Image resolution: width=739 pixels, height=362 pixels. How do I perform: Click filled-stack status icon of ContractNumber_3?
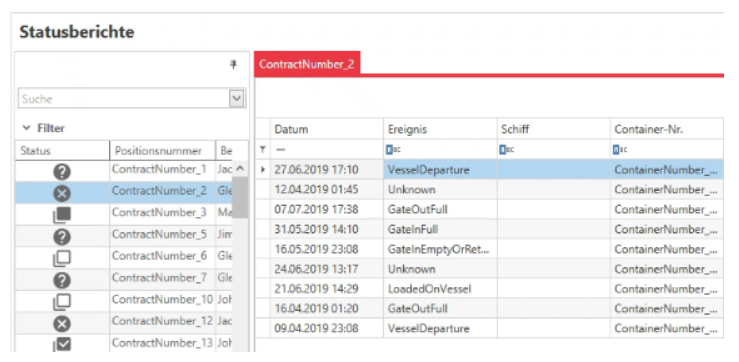click(x=62, y=215)
